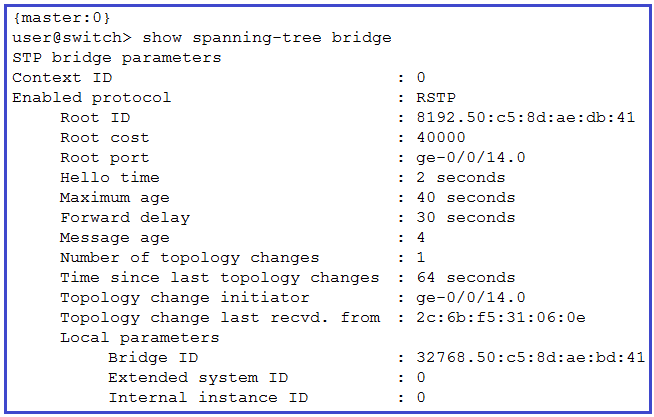Screen dimensions: 654x417
Task: Click the 'show spanning-tree bridge' command text
Action: click(x=267, y=38)
